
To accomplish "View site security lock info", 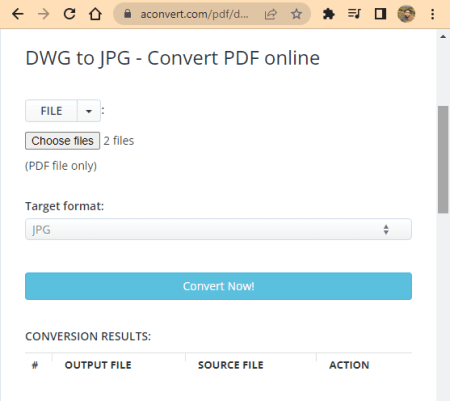I will tap(127, 14).
